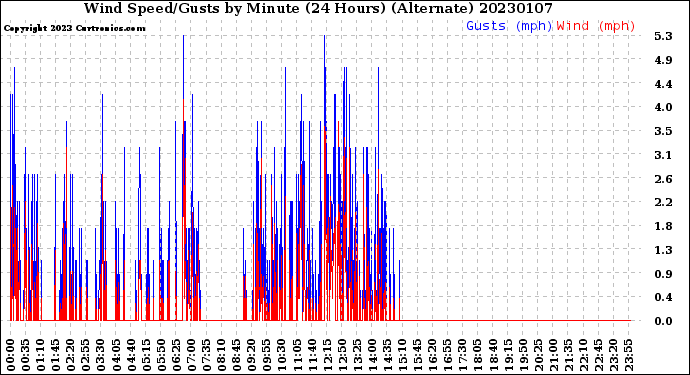Click the 08:10 time label

221,355
